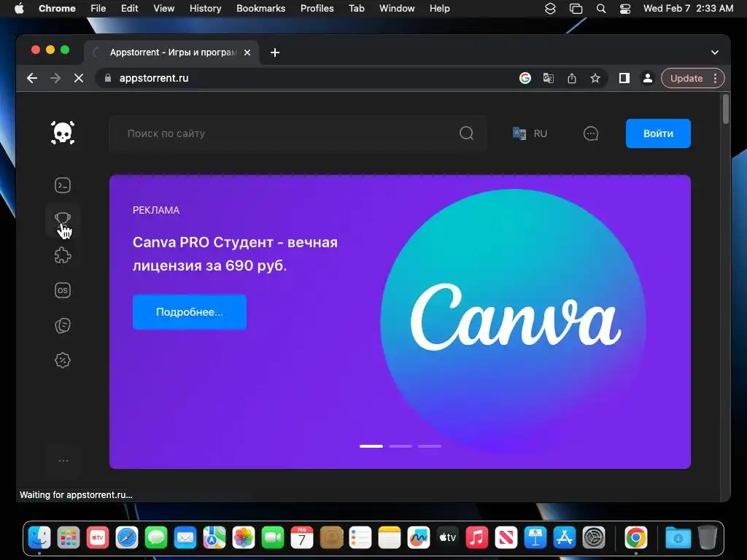Screen dimensions: 747x560
Task: Close the Appstorrent tab
Action: (247, 52)
